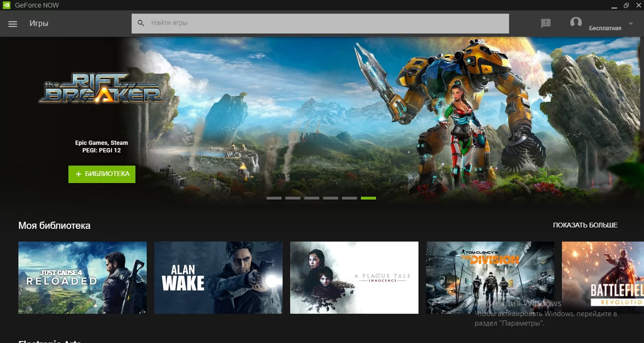Open the Battlefield Revolution game tile

(603, 277)
